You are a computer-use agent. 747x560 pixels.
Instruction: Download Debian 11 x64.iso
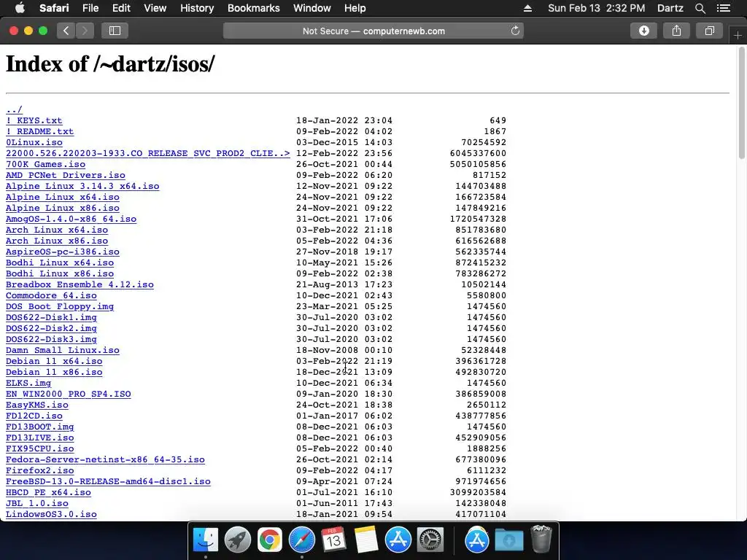(x=54, y=362)
